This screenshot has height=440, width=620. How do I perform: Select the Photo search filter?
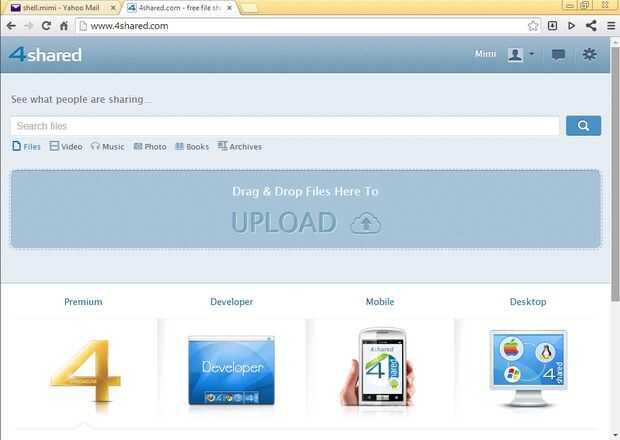pos(150,147)
